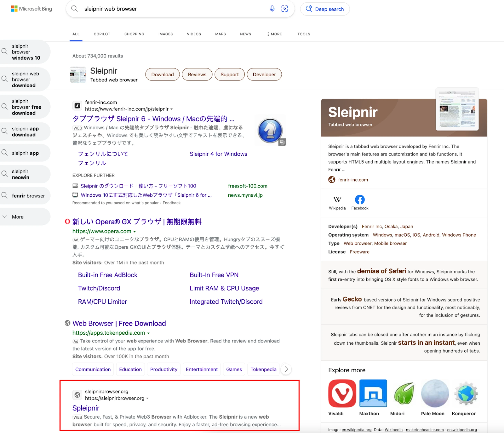Click the globe icon beside Web Browser ad
Viewport: 504px width, 433px height.
pos(67,323)
